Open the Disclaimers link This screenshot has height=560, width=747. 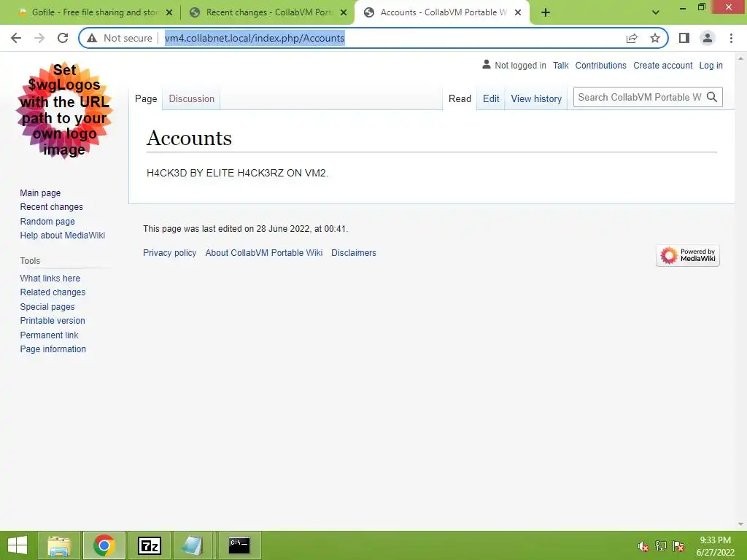(x=354, y=253)
